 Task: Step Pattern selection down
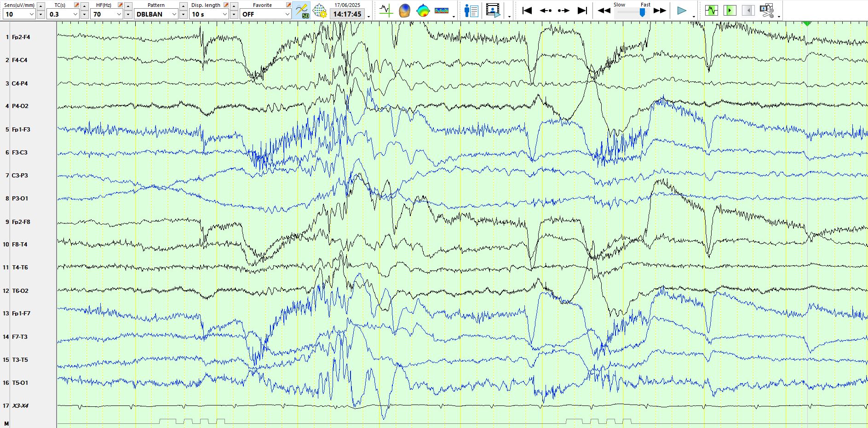[183, 14]
